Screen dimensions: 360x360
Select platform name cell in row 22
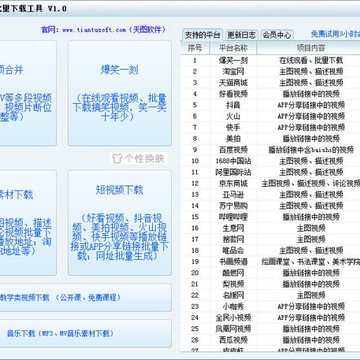pyautogui.click(x=233, y=295)
